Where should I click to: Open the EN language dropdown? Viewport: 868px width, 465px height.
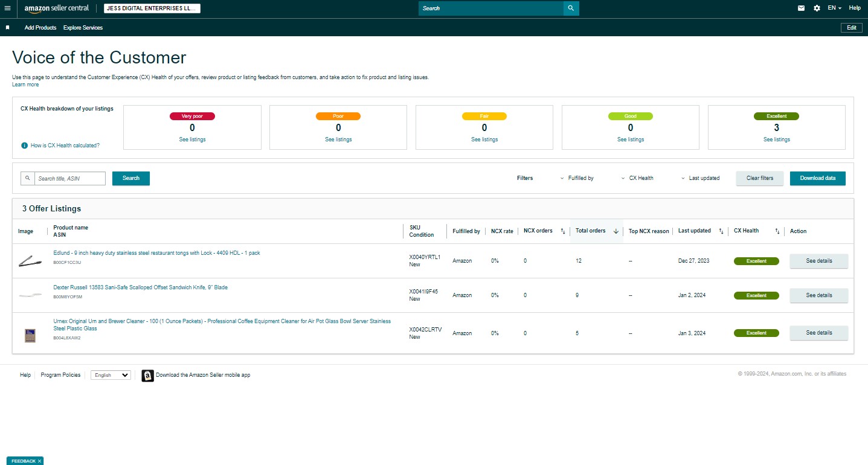point(835,8)
